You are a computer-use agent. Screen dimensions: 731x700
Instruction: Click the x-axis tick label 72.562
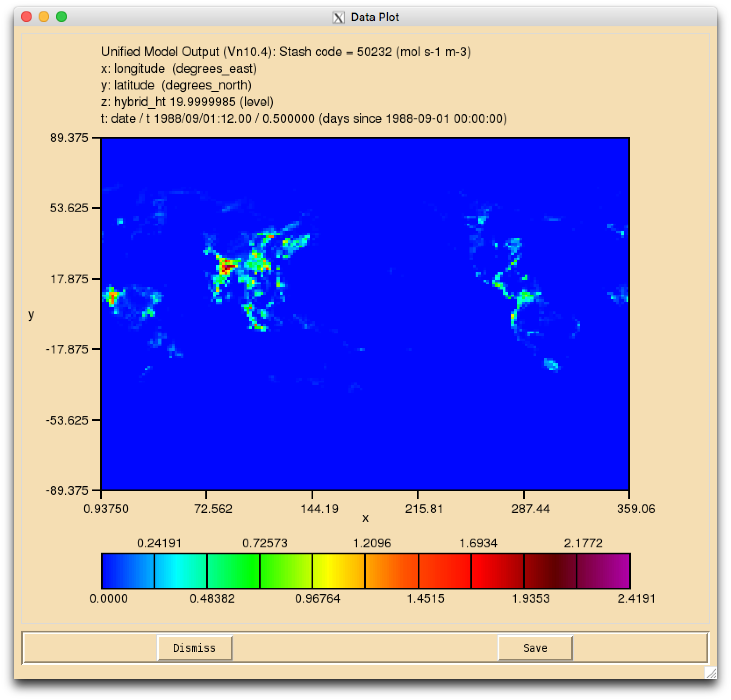coord(213,509)
